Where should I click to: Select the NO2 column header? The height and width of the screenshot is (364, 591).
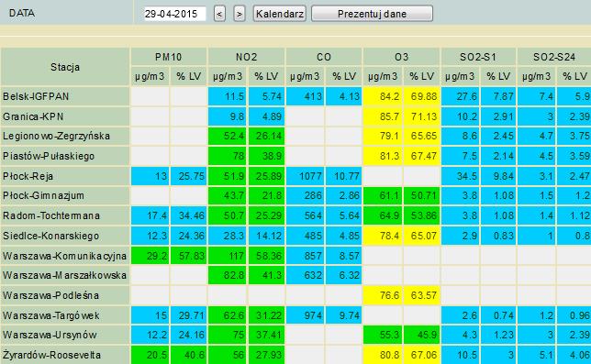coord(247,57)
